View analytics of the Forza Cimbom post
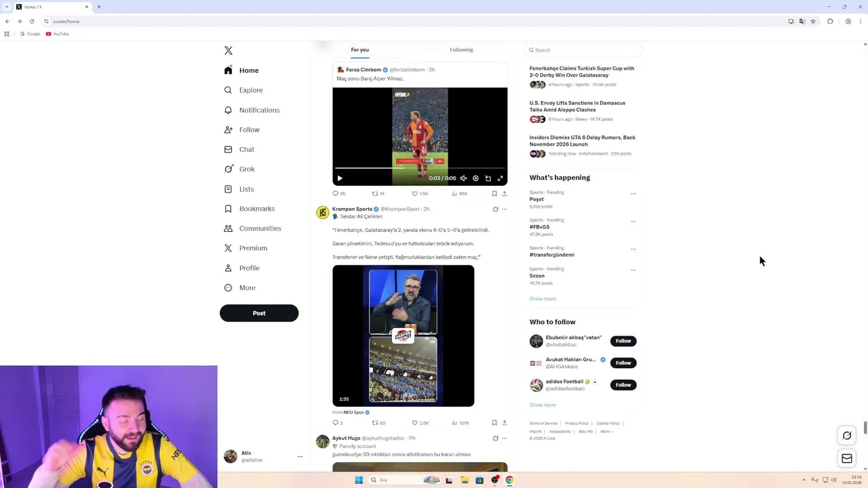The width and height of the screenshot is (868, 488). [459, 193]
